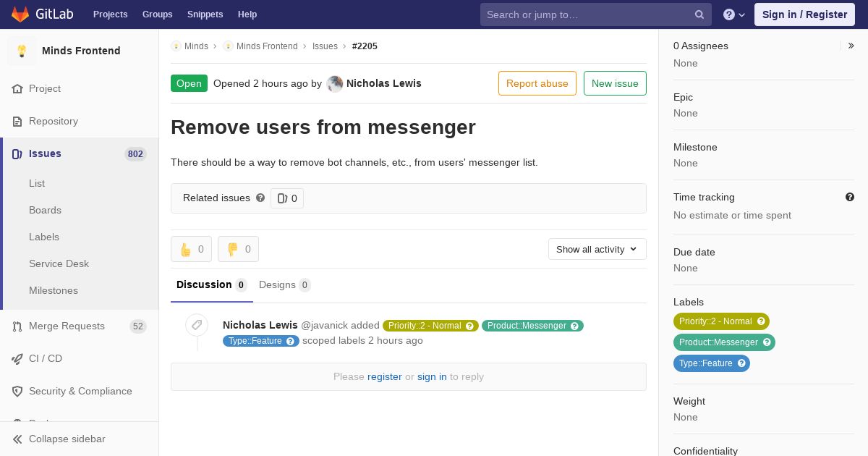Click help icon on sidebar Type::Feature label
This screenshot has width=868, height=456.
pos(741,363)
